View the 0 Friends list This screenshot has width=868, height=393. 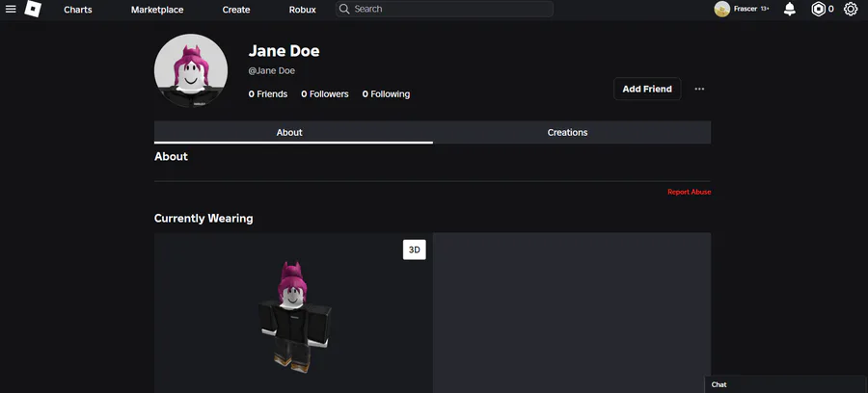pos(268,94)
